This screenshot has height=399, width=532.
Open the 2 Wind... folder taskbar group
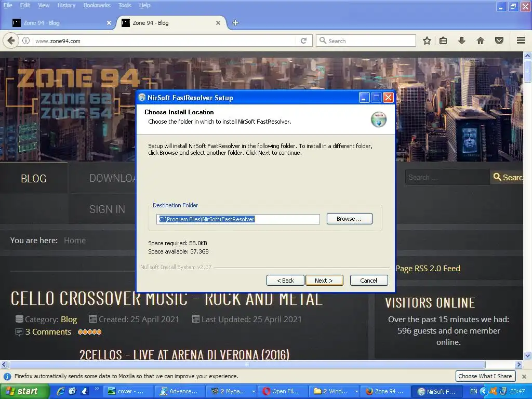tap(335, 391)
